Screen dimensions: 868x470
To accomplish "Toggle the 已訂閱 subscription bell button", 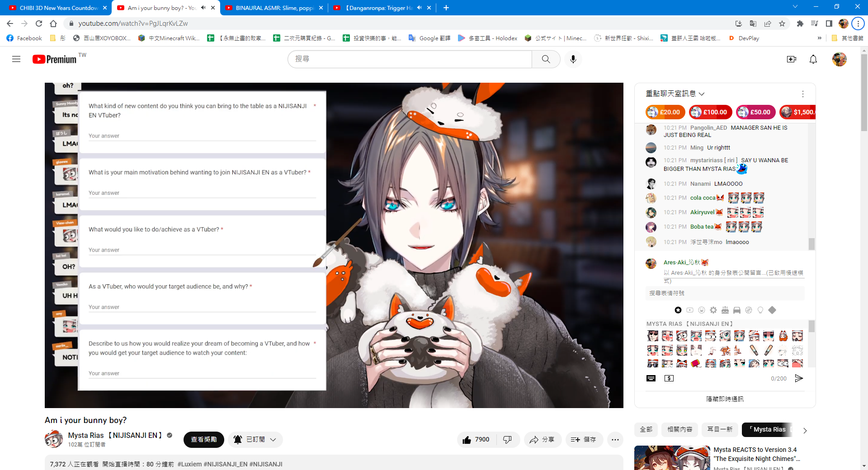I will tap(255, 439).
